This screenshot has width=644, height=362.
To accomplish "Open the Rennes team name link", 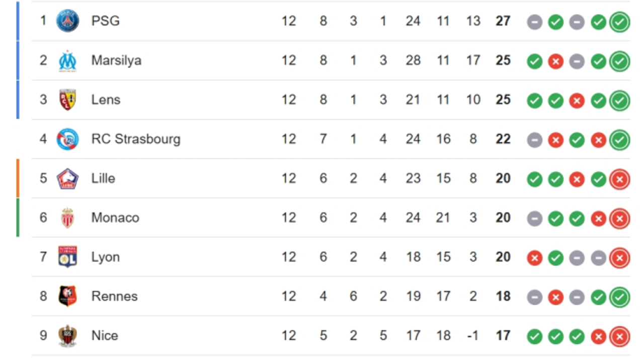I will tap(114, 296).
